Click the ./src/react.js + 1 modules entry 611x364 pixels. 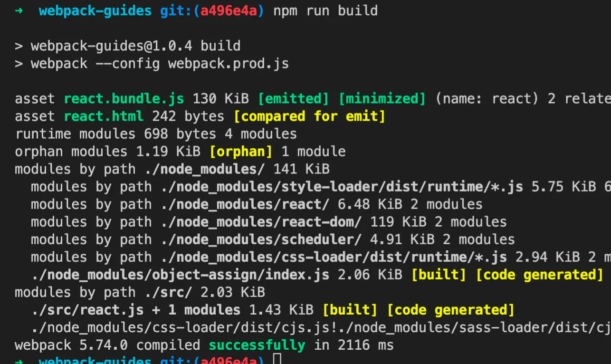pos(136,310)
